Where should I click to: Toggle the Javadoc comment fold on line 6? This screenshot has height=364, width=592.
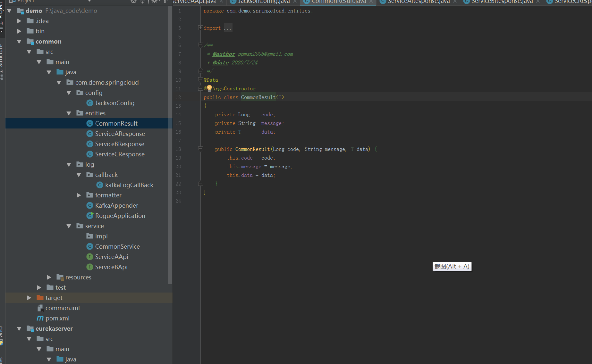[x=200, y=45]
